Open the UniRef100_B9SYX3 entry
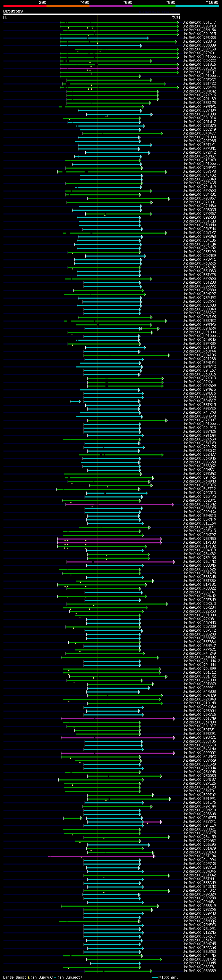Screen dimensions: 222x980 199,26
